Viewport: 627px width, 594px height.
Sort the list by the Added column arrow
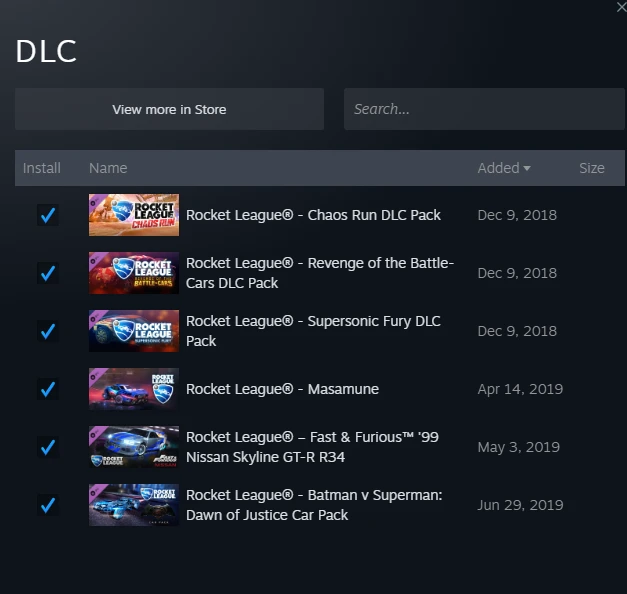click(527, 168)
